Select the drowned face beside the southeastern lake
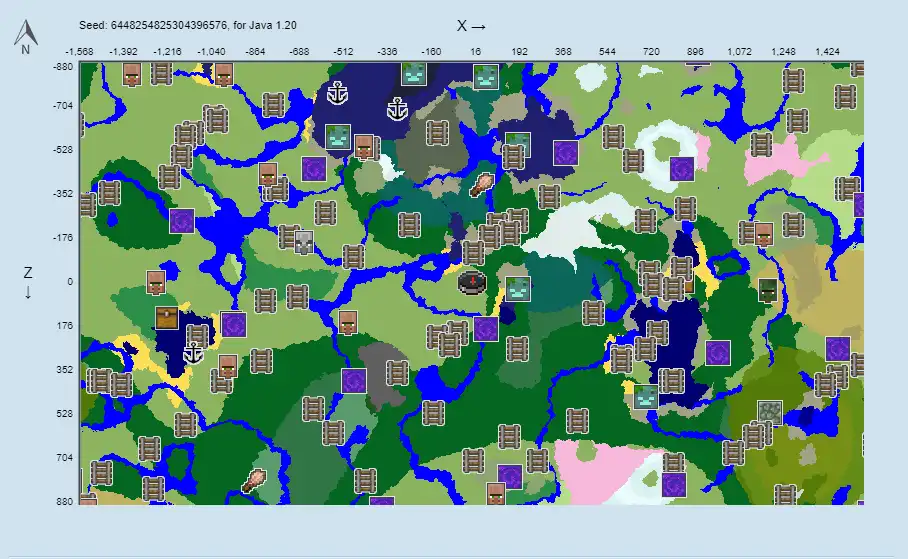908x559 pixels. click(x=646, y=397)
